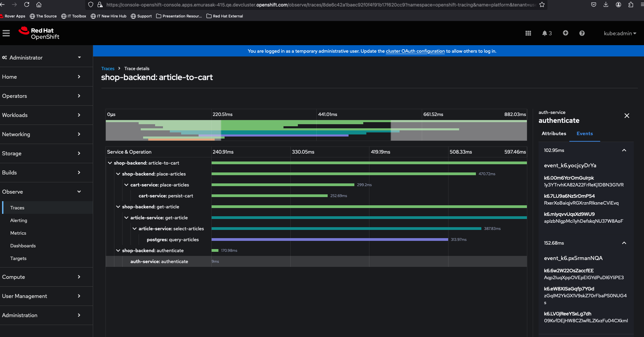The width and height of the screenshot is (644, 337).
Task: Open the Rover Apps bookmark
Action: pos(13,16)
